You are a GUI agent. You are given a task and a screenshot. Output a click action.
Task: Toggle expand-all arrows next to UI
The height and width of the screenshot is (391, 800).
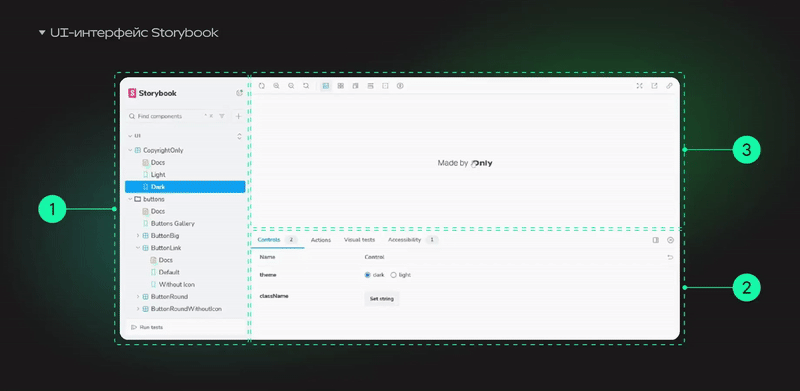[x=239, y=136]
